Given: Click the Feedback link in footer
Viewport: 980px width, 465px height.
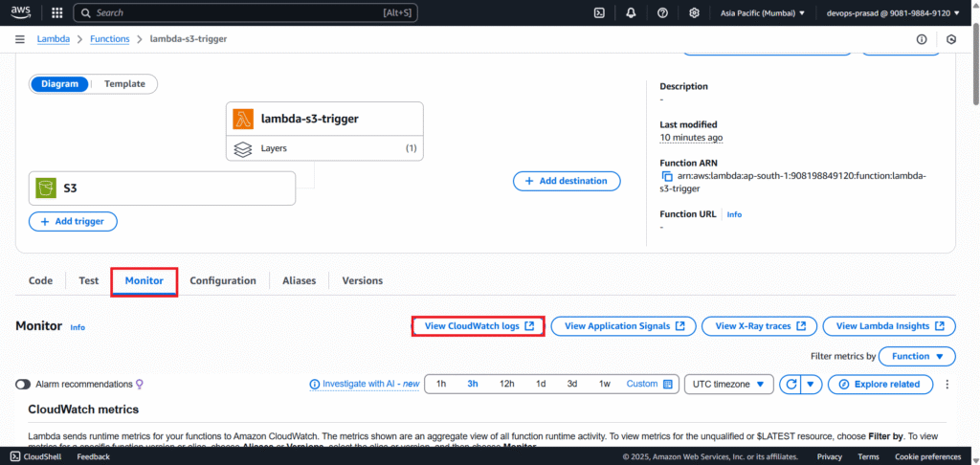Looking at the screenshot, I should (x=93, y=457).
